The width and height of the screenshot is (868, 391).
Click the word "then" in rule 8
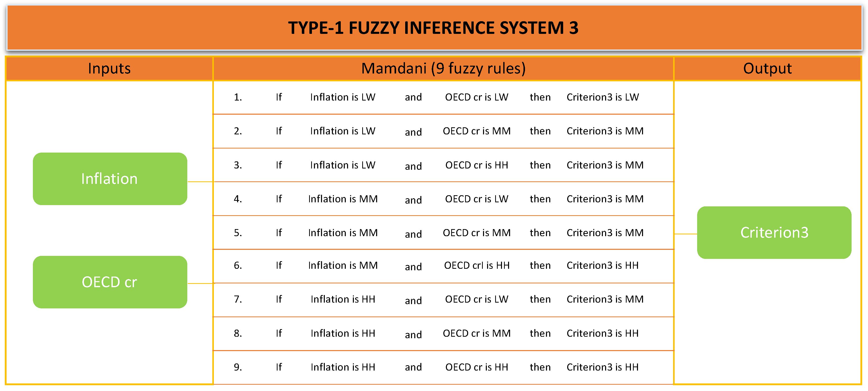point(540,333)
